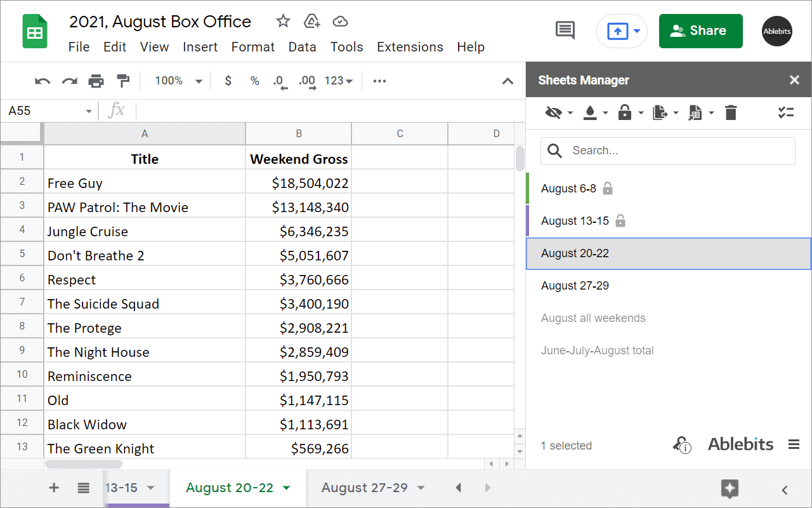
Task: Open the checklist selection icon in Sheets Manager
Action: tap(786, 112)
